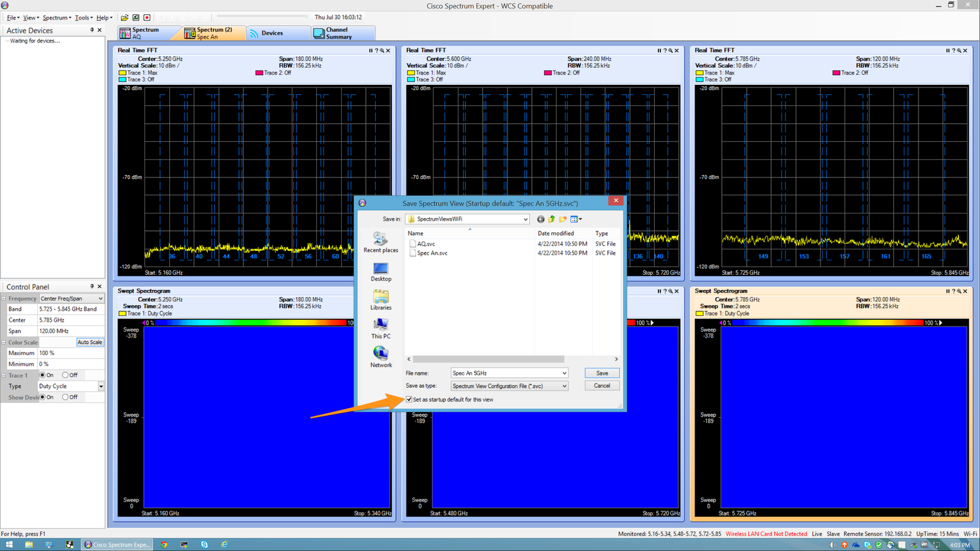Open the Help menu

104,18
